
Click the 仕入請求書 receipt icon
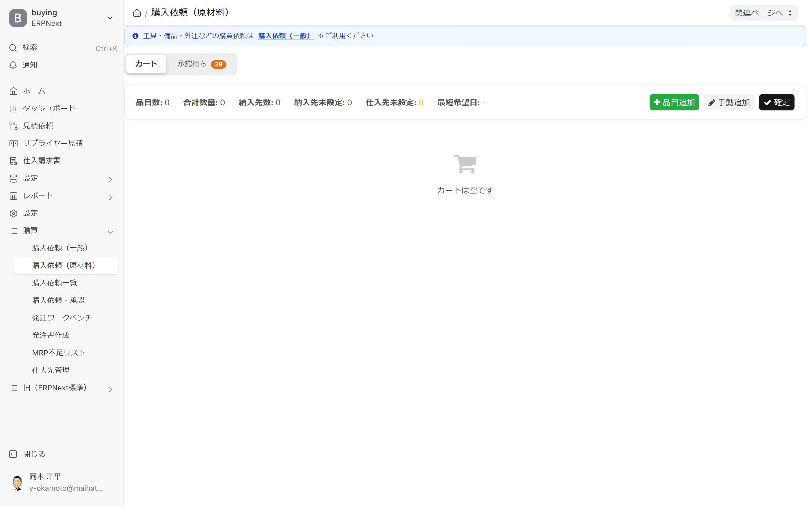point(14,161)
